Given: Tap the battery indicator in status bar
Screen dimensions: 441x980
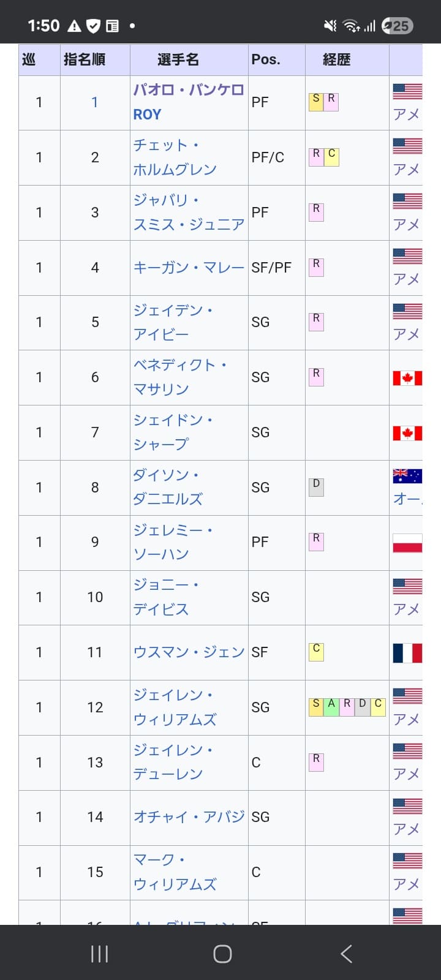Looking at the screenshot, I should 397,26.
